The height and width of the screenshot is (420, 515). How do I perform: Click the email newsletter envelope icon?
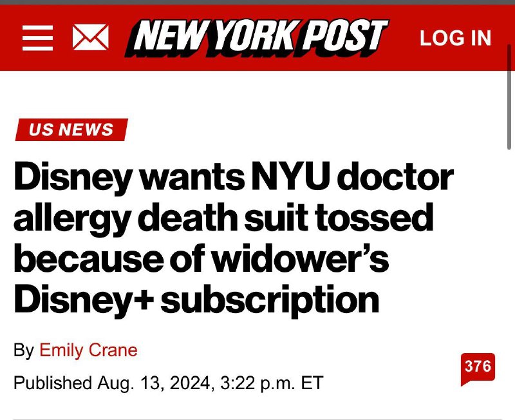coord(90,37)
